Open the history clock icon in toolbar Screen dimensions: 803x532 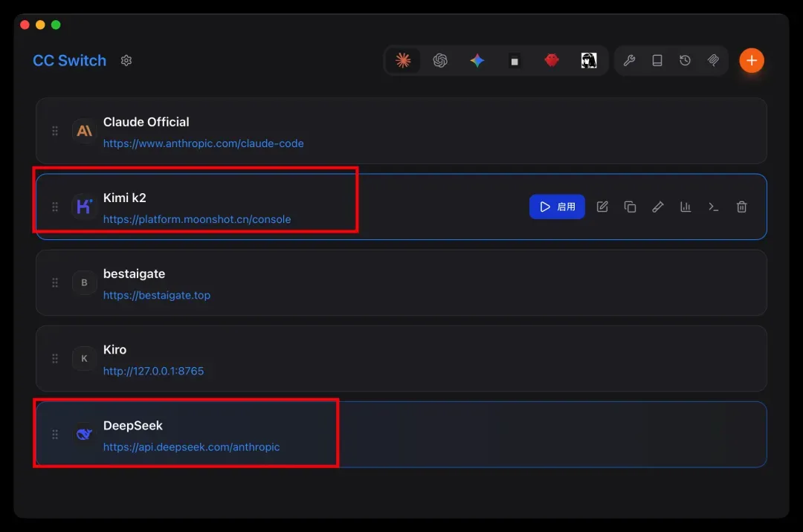(x=685, y=60)
